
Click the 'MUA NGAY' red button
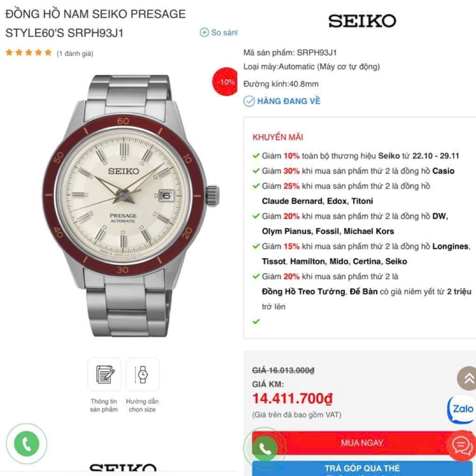click(362, 443)
